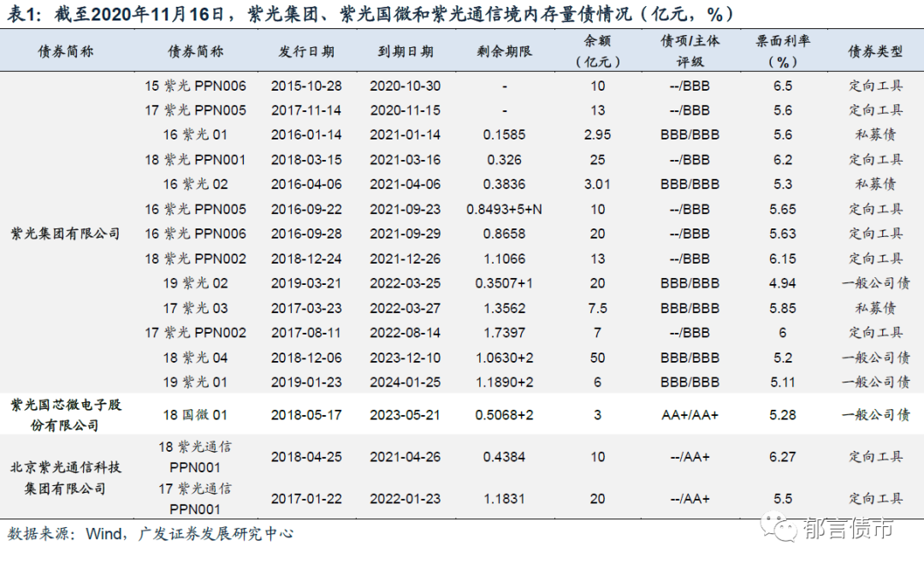Select the bond '18 国微 01'
Image resolution: width=924 pixels, height=569 pixels.
tap(195, 415)
